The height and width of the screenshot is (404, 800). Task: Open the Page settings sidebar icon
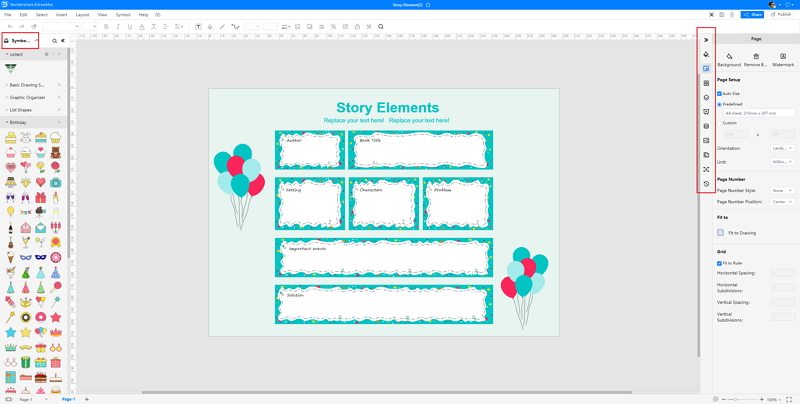coord(706,68)
